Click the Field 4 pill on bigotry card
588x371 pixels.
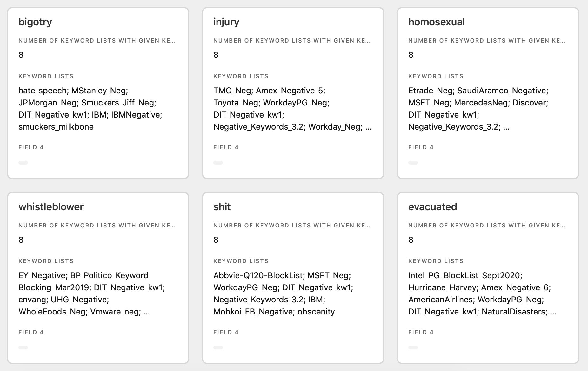(23, 162)
